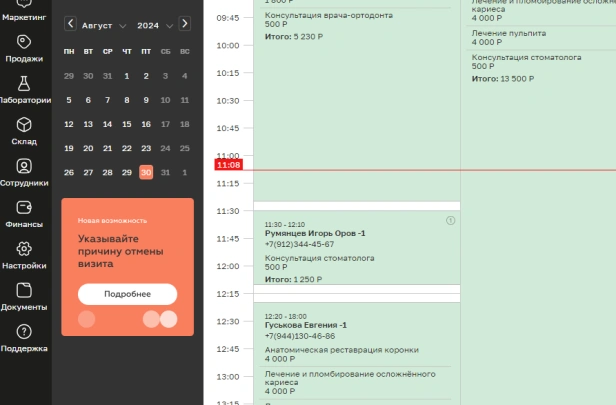Expand the Август month dropdown
This screenshot has width=616, height=405.
105,25
